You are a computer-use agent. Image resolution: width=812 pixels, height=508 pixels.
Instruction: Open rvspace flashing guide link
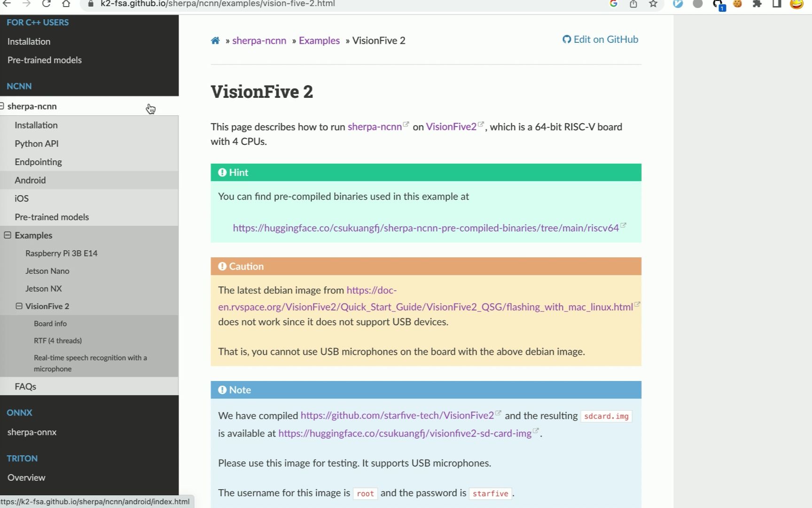coord(426,307)
